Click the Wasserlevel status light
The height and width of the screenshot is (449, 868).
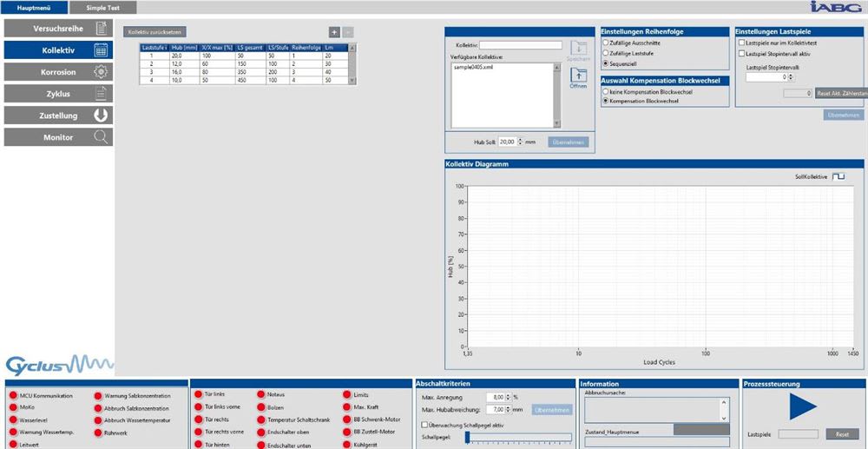point(14,420)
